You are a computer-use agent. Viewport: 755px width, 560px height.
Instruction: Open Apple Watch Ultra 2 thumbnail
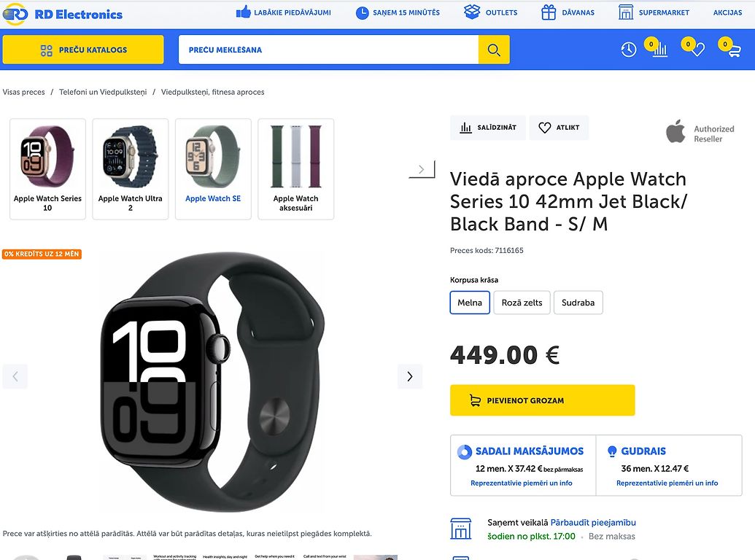[131, 169]
